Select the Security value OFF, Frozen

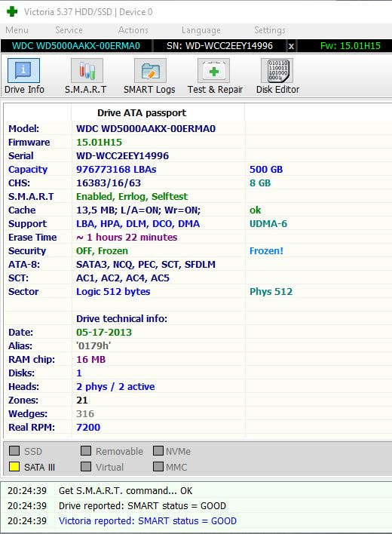tap(102, 251)
